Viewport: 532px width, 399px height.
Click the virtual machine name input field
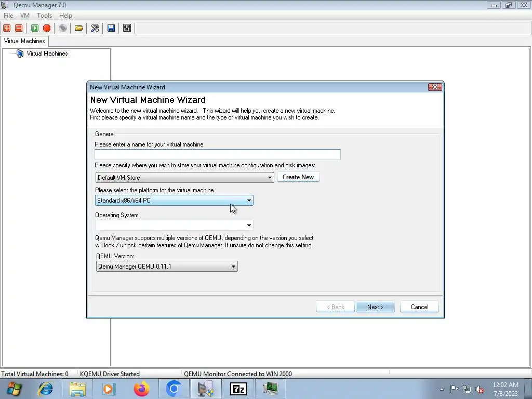click(x=218, y=154)
